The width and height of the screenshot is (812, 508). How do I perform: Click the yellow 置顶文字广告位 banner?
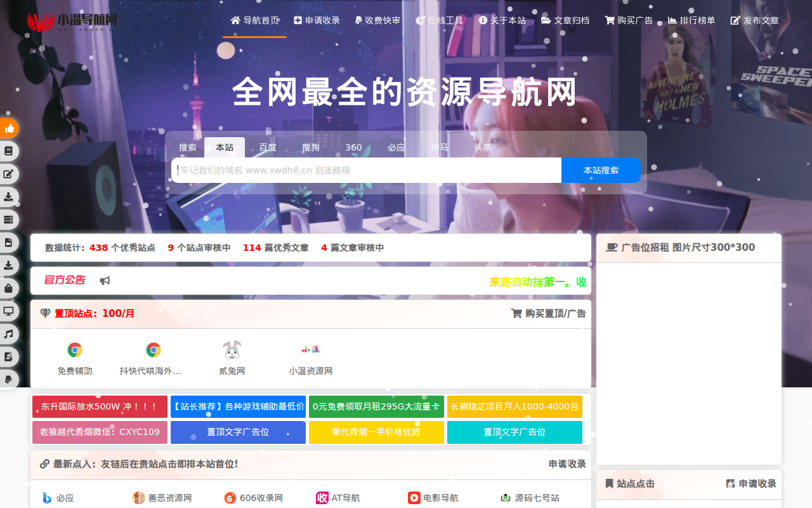376,431
